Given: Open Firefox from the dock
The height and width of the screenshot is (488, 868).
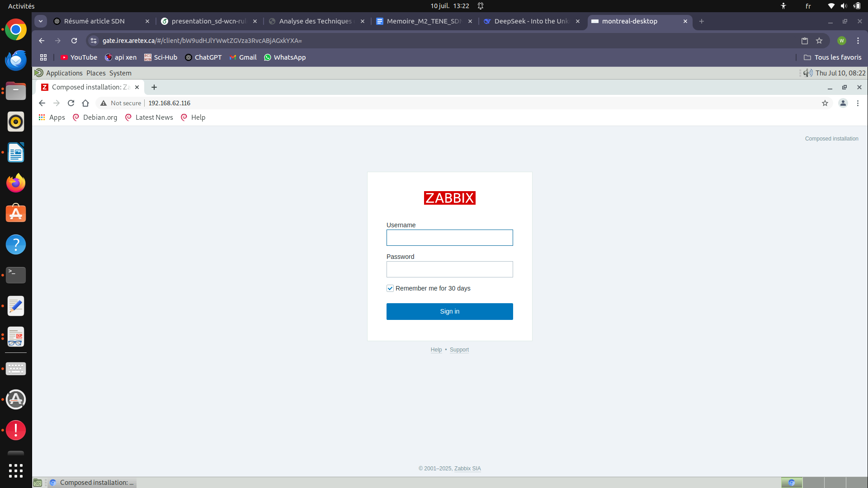Looking at the screenshot, I should click(16, 183).
